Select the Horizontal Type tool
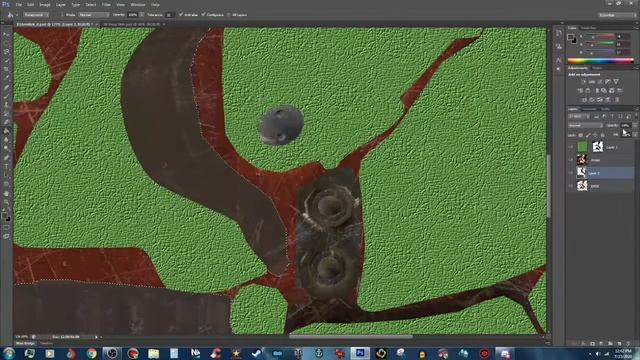Image resolution: width=640 pixels, height=360 pixels. (x=6, y=166)
